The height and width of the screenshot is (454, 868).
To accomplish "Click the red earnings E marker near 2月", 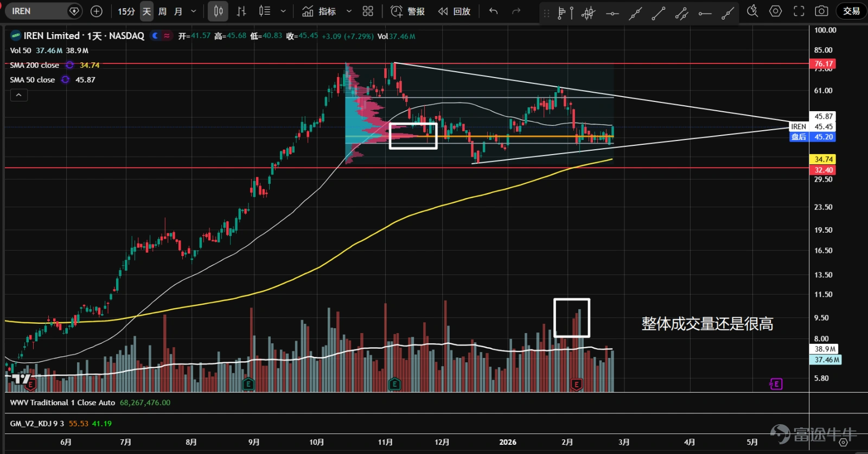I will tap(576, 385).
